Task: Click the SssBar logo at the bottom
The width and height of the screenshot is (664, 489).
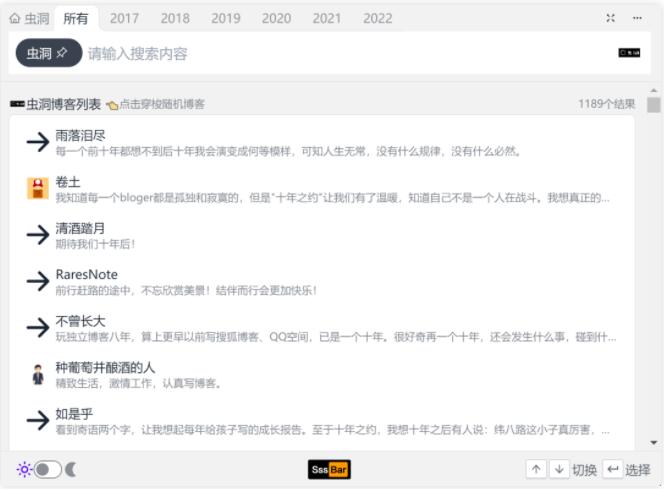Action: point(329,469)
